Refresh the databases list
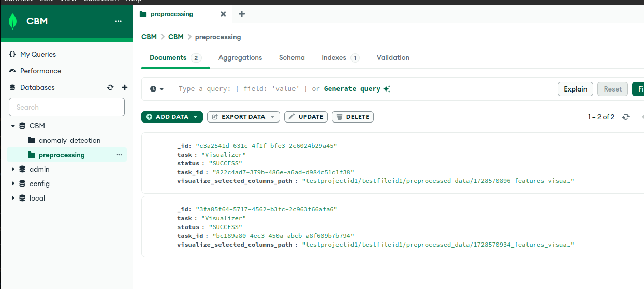The height and width of the screenshot is (289, 644). 110,88
